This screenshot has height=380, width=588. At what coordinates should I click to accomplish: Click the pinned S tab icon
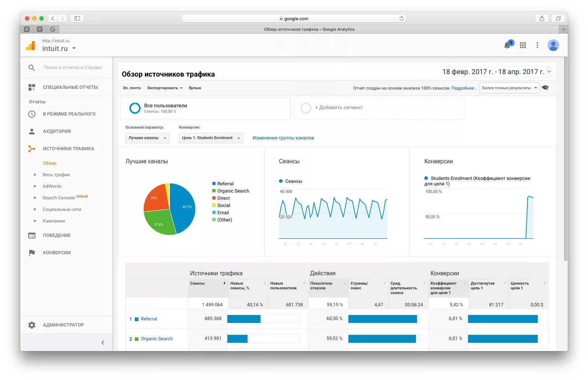[27, 29]
